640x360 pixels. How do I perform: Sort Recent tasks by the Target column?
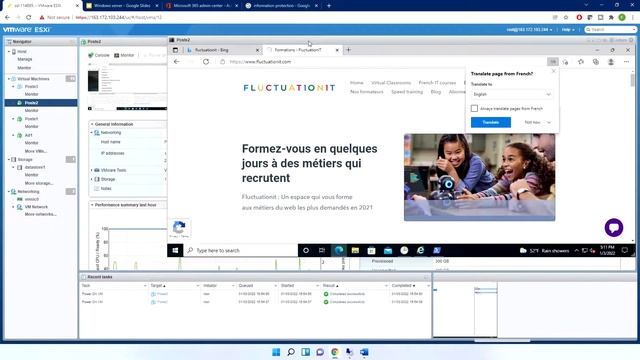point(157,286)
